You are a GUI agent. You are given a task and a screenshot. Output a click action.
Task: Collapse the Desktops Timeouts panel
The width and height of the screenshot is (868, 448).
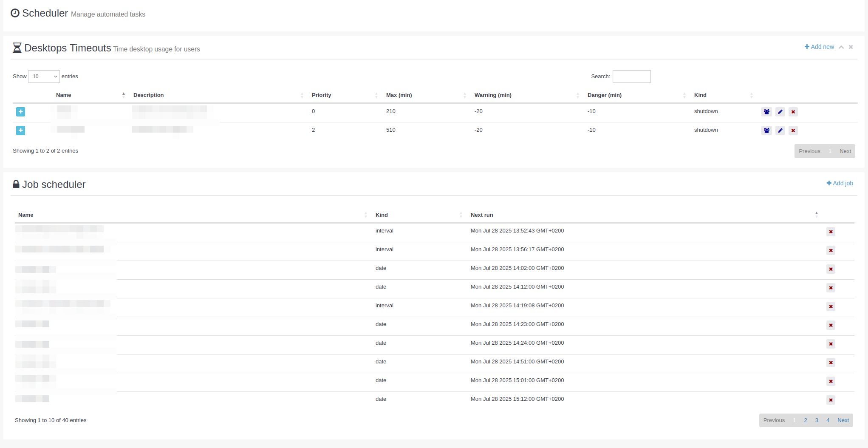click(x=841, y=47)
